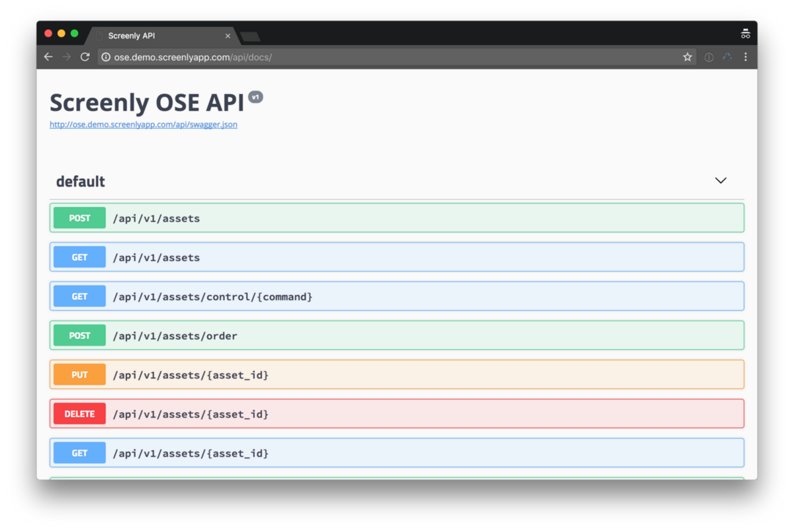The width and height of the screenshot is (794, 532).
Task: Click the icon beside the bookmark star
Action: (708, 57)
